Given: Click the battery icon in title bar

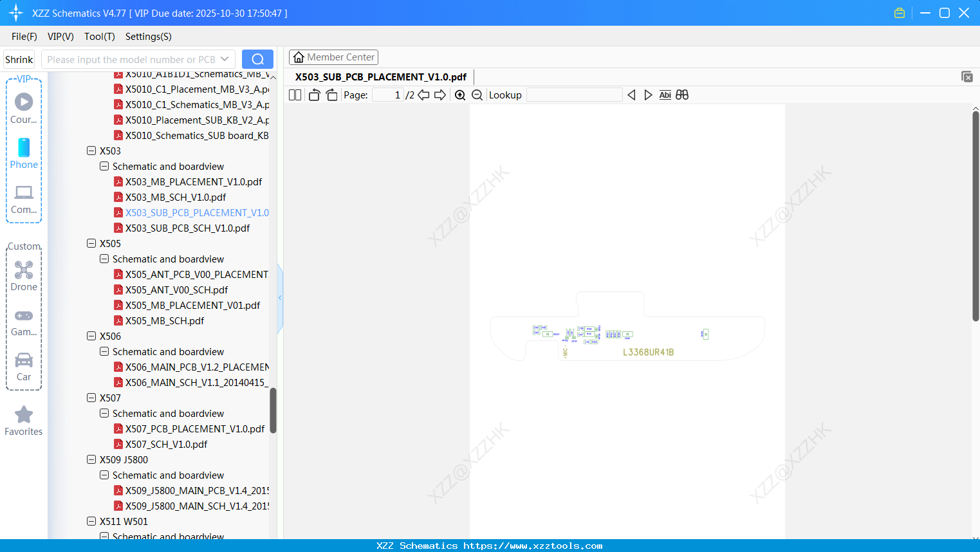Looking at the screenshot, I should [x=899, y=12].
